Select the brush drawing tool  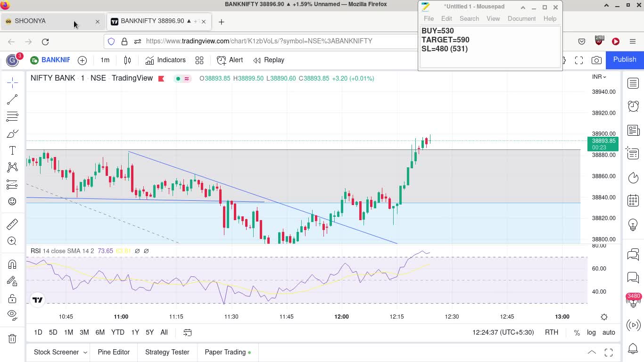coord(12,134)
